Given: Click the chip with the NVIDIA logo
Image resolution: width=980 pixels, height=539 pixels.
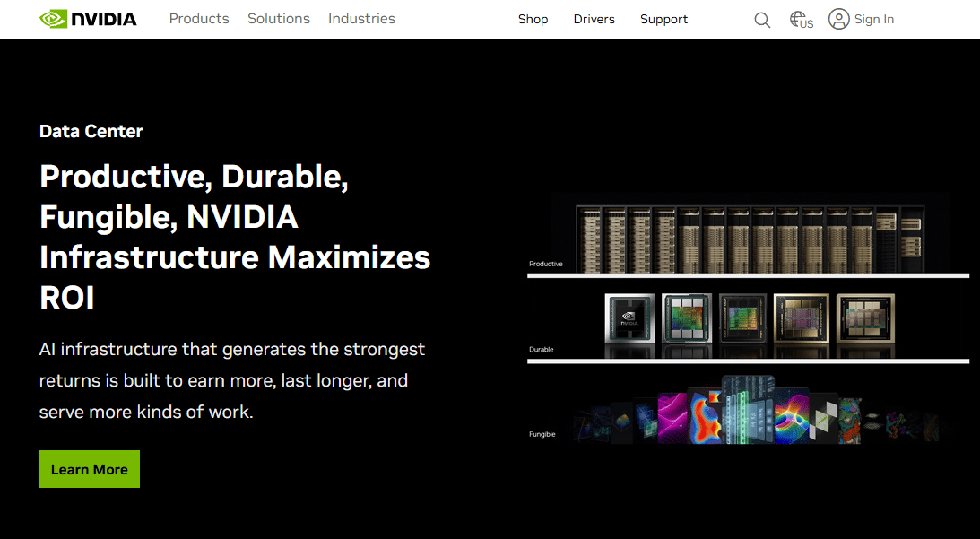Looking at the screenshot, I should click(x=629, y=319).
